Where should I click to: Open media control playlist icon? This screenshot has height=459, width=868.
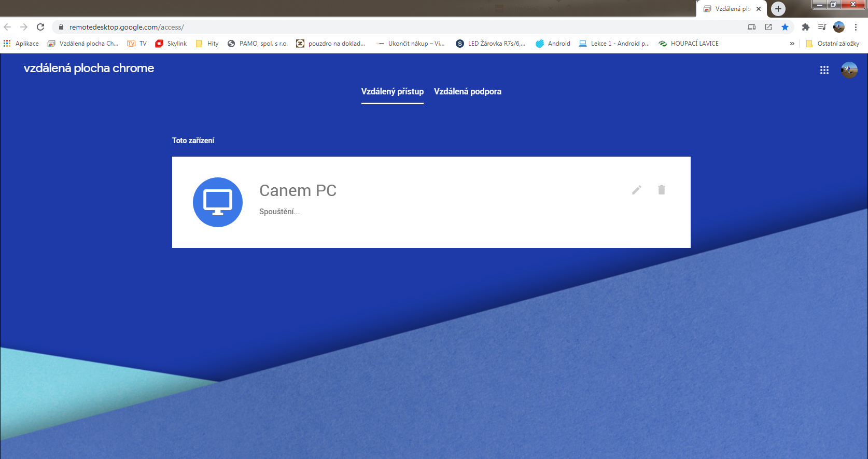coord(822,27)
